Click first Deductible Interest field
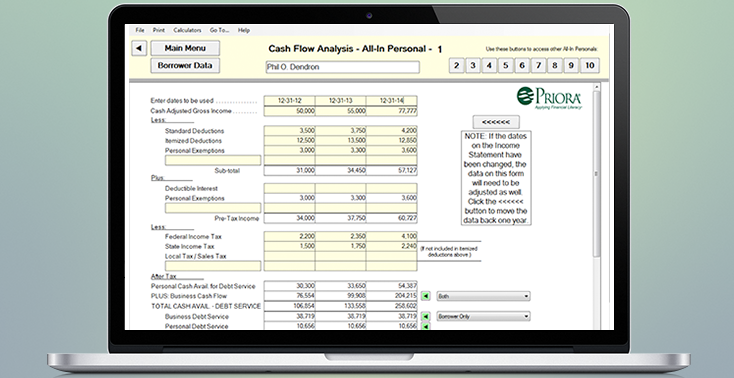 pyautogui.click(x=289, y=188)
